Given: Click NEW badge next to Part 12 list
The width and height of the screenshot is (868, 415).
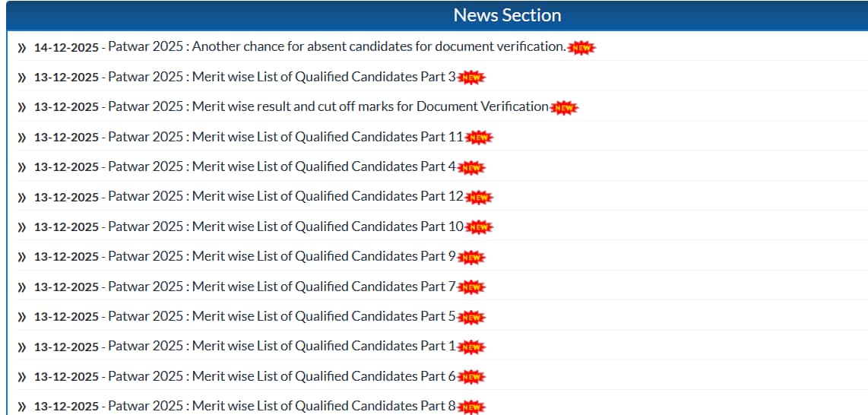Looking at the screenshot, I should tap(479, 198).
